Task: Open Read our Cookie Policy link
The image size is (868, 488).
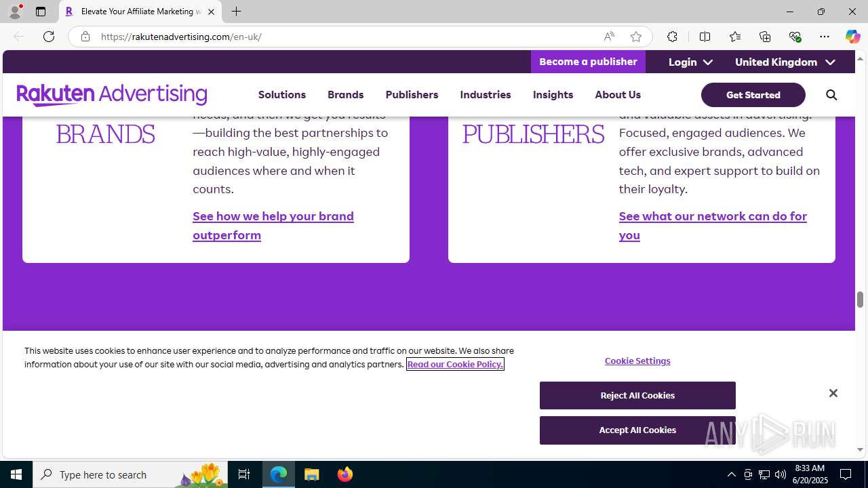Action: click(455, 365)
